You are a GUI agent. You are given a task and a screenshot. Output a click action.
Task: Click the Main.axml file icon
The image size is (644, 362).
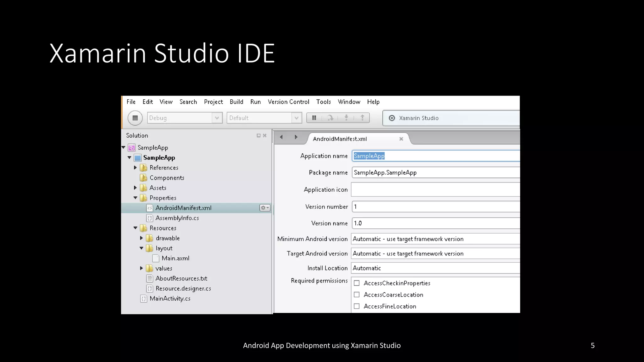[156, 258]
